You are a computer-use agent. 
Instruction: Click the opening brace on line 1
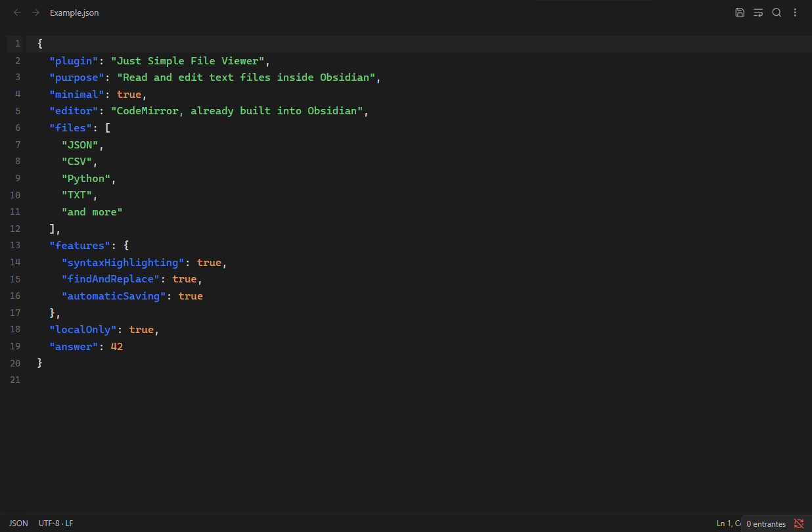(x=40, y=44)
